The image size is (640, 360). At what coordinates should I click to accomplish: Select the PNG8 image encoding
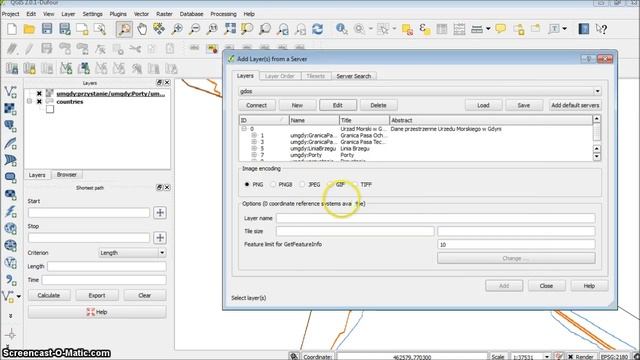(273, 184)
